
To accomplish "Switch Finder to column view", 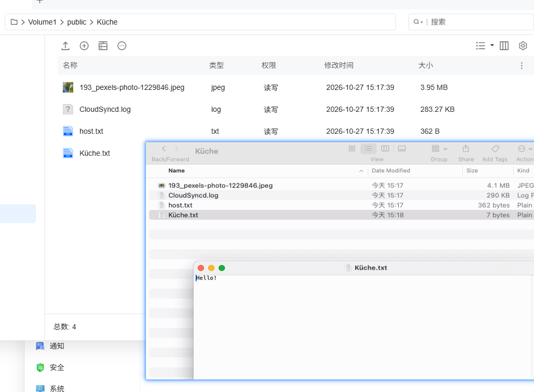I will [x=385, y=149].
